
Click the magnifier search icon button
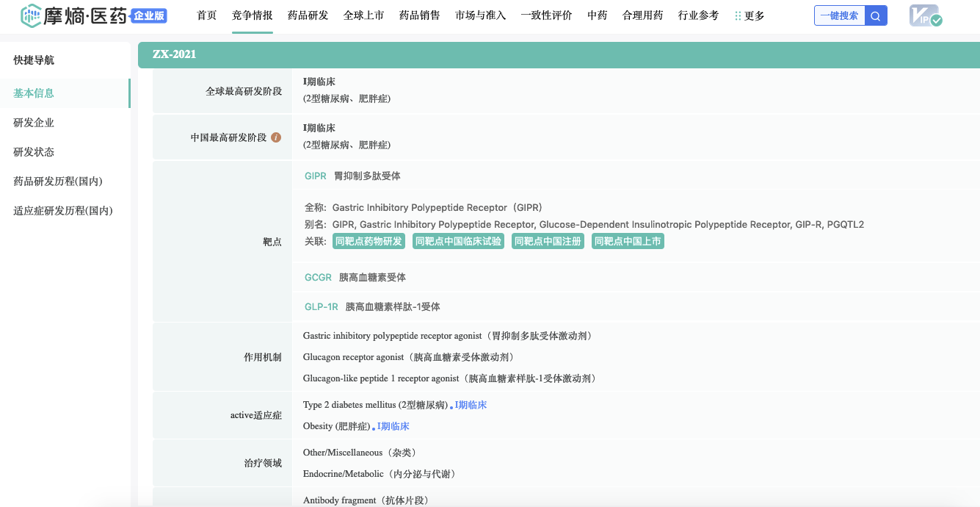[x=876, y=16]
